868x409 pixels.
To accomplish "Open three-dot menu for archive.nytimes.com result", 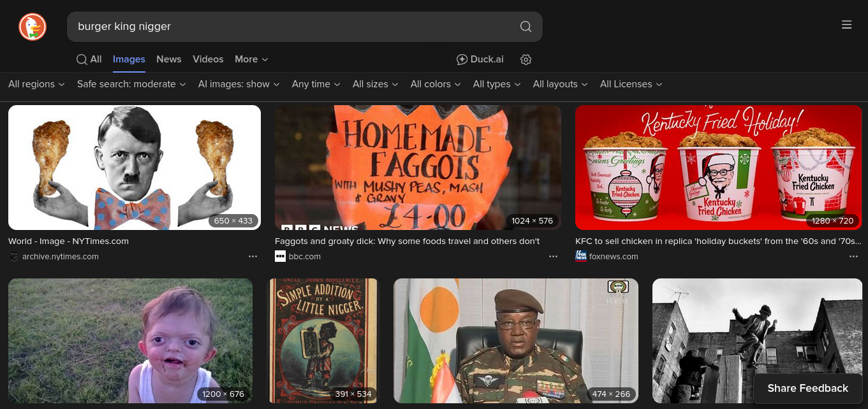I will pos(253,257).
